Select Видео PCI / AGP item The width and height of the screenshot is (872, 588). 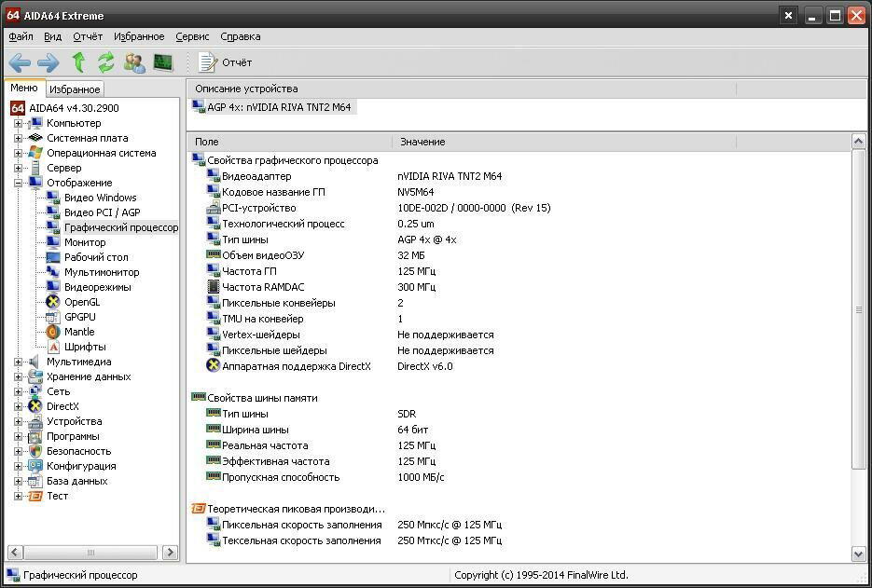[103, 212]
